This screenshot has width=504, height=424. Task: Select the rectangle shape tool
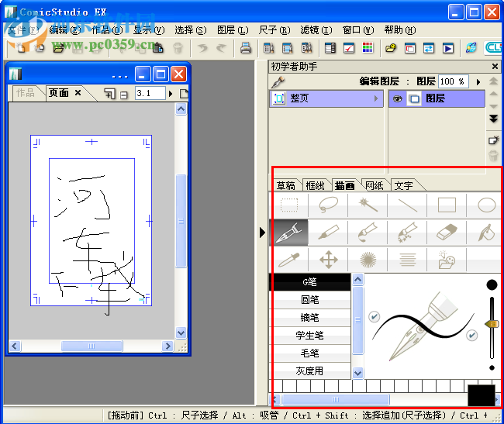click(x=447, y=205)
